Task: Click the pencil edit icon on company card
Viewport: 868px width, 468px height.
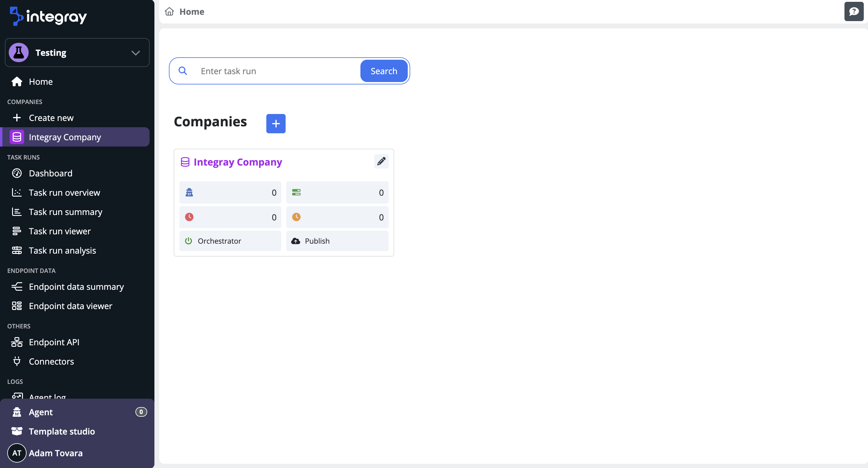Action: tap(381, 161)
